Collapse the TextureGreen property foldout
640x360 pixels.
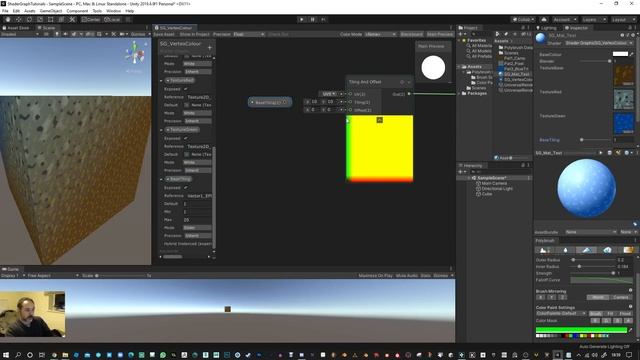click(161, 130)
